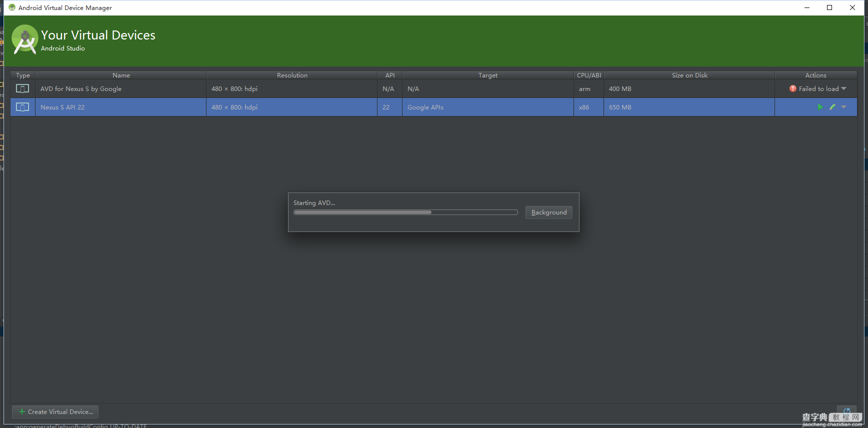Maximize the Android Virtual Device Manager window
868x428 pixels.
point(829,7)
